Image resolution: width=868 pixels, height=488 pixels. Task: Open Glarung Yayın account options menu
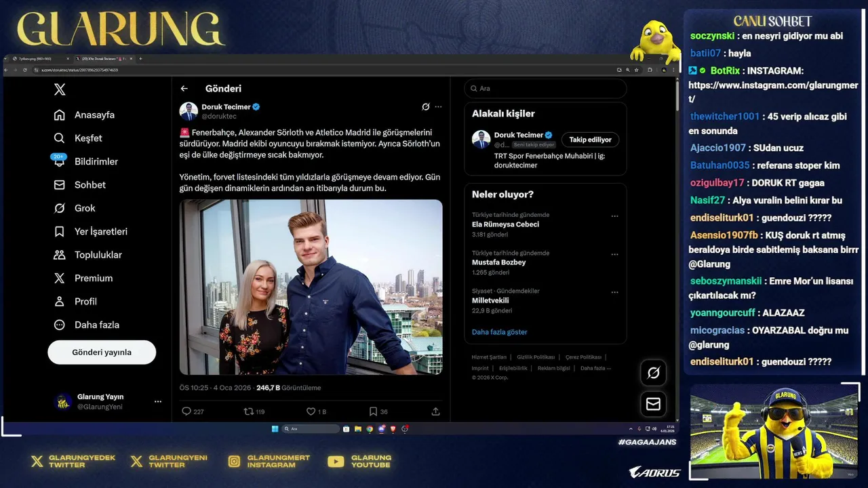tap(158, 402)
